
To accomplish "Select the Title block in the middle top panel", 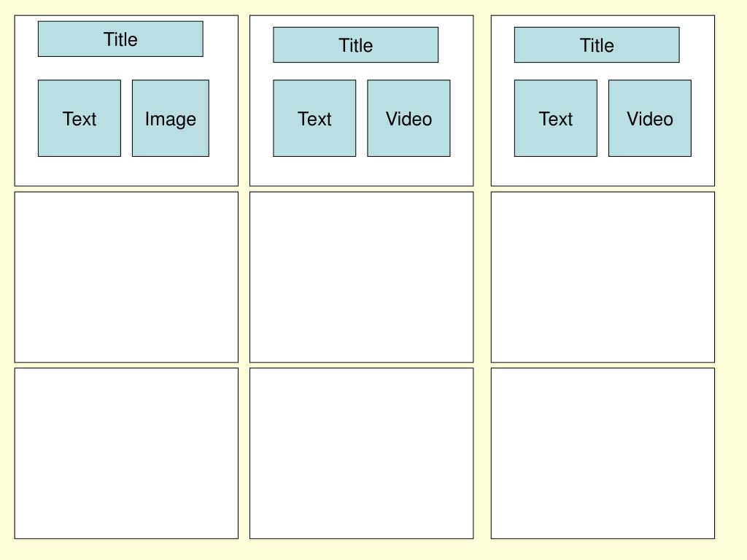I will [x=355, y=44].
